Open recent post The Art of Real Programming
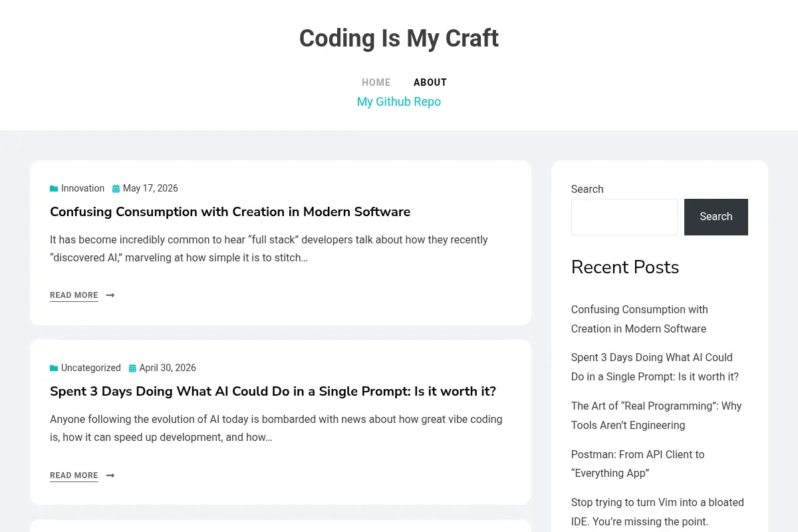Viewport: 798px width, 532px height. 656,416
